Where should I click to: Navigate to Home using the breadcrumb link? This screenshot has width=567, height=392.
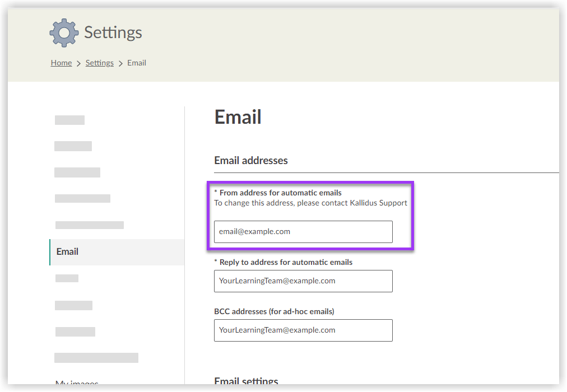pos(61,63)
